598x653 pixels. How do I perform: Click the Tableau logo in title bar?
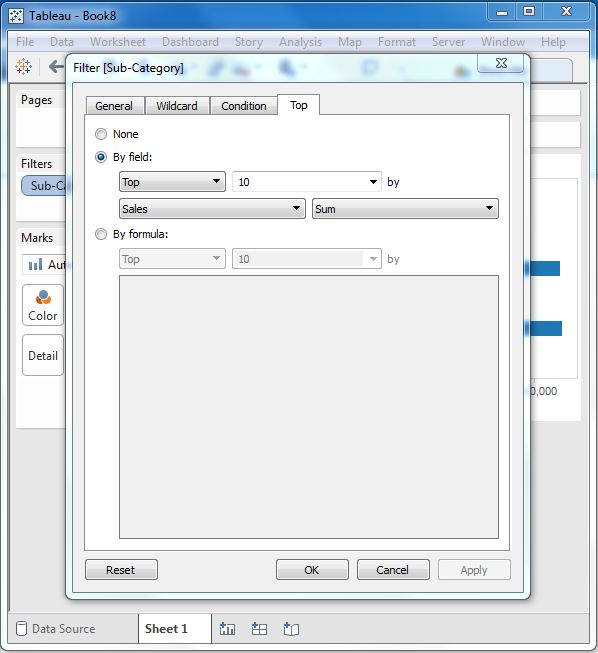(16, 16)
